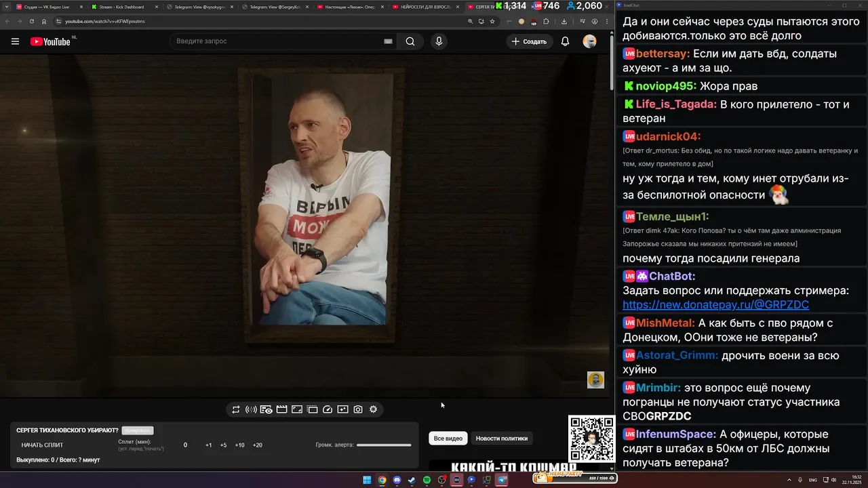Open the browser extensions puzzle icon
The image size is (868, 488).
(x=547, y=21)
